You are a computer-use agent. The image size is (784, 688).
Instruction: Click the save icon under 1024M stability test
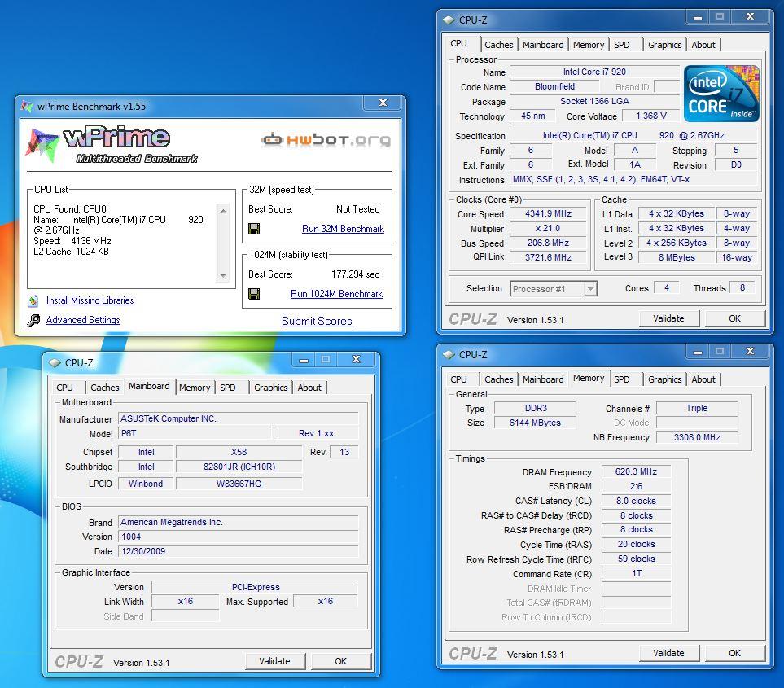pyautogui.click(x=254, y=294)
